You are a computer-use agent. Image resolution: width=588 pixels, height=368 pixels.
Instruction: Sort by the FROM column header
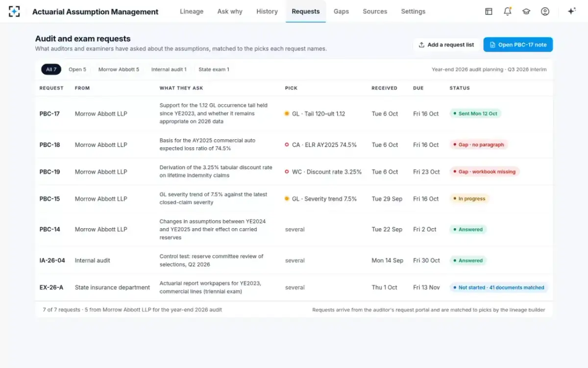click(x=82, y=88)
